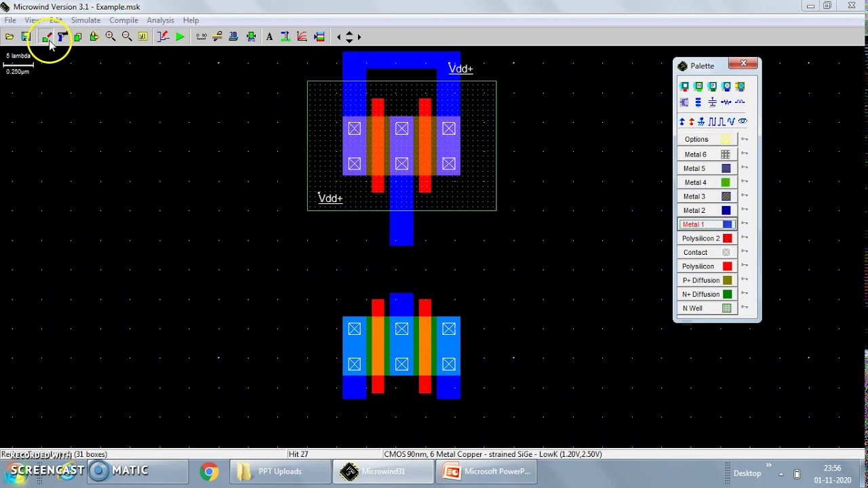Click the P+ Diffusion olive swatch
This screenshot has height=488, width=868.
click(x=727, y=280)
